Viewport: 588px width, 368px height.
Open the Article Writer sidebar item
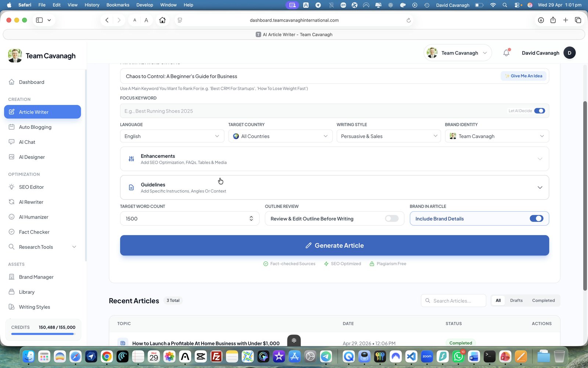click(42, 112)
